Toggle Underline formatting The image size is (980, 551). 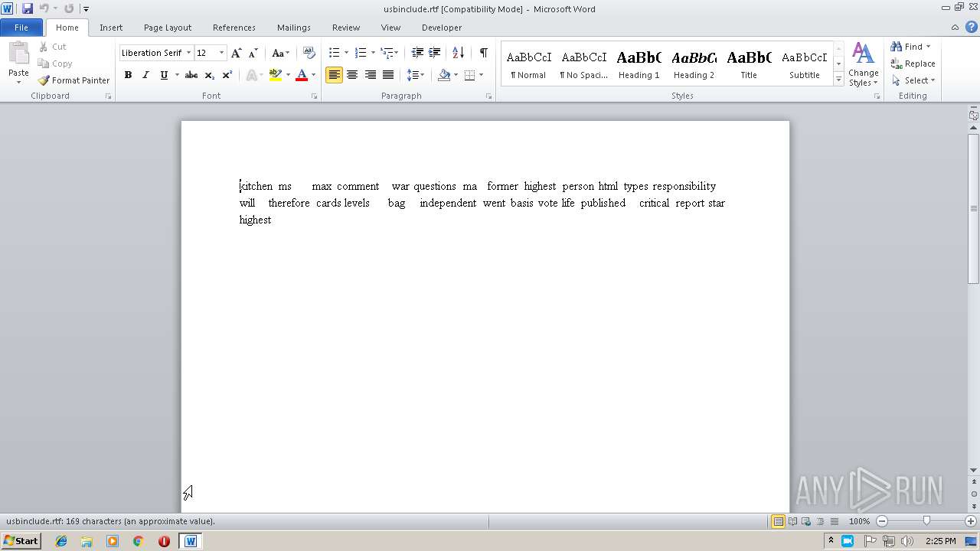pyautogui.click(x=164, y=75)
